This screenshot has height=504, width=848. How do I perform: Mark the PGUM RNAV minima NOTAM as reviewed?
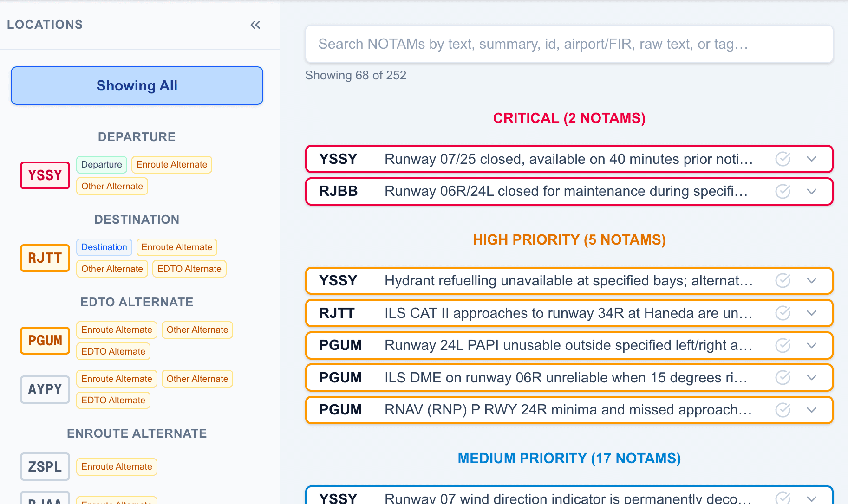[783, 410]
